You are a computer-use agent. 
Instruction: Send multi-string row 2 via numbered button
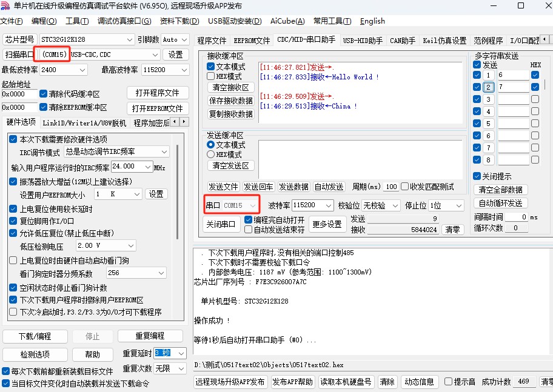coord(488,87)
